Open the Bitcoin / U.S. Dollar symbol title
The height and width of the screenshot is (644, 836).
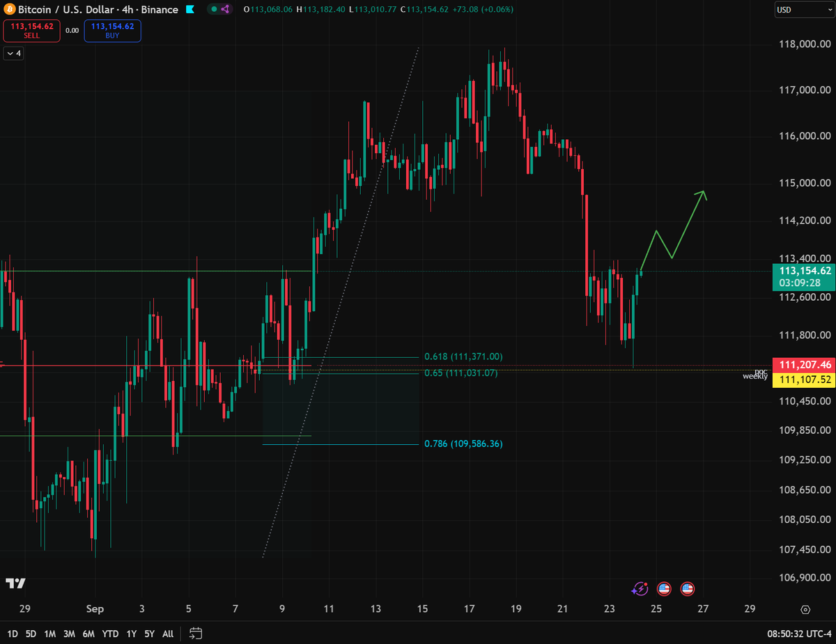(98, 10)
